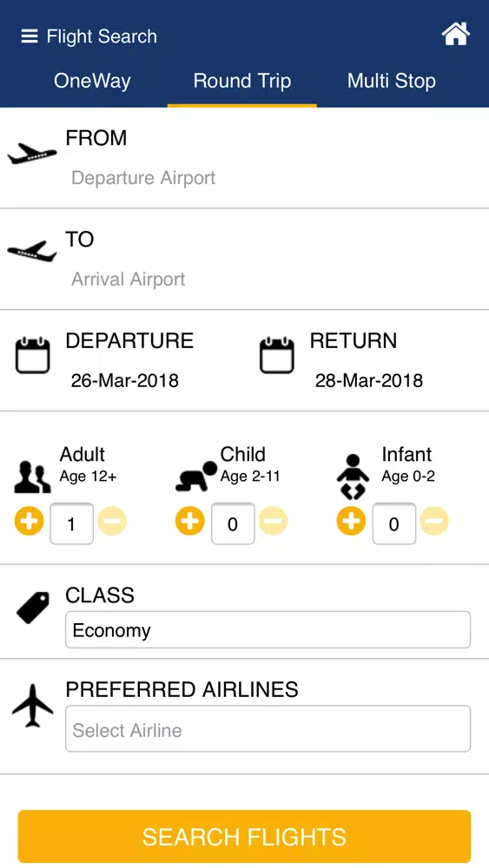Tap the return calendar icon
Screen dimensions: 489x868
276,355
